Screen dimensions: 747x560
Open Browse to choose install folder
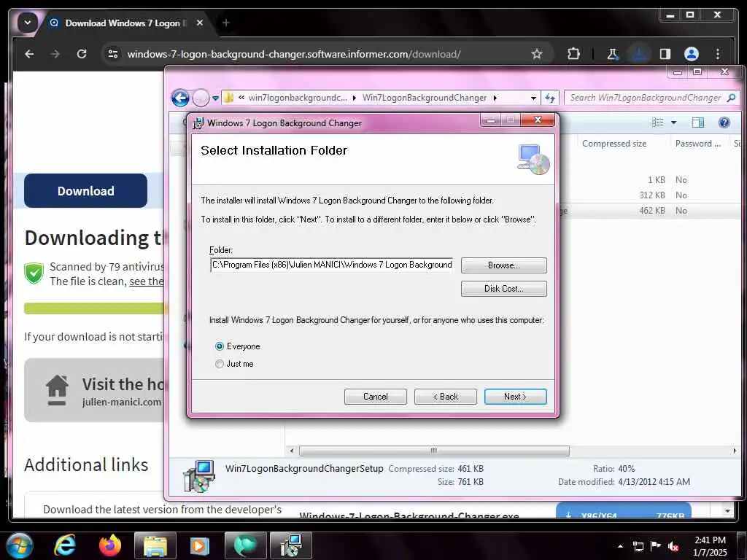coord(503,265)
